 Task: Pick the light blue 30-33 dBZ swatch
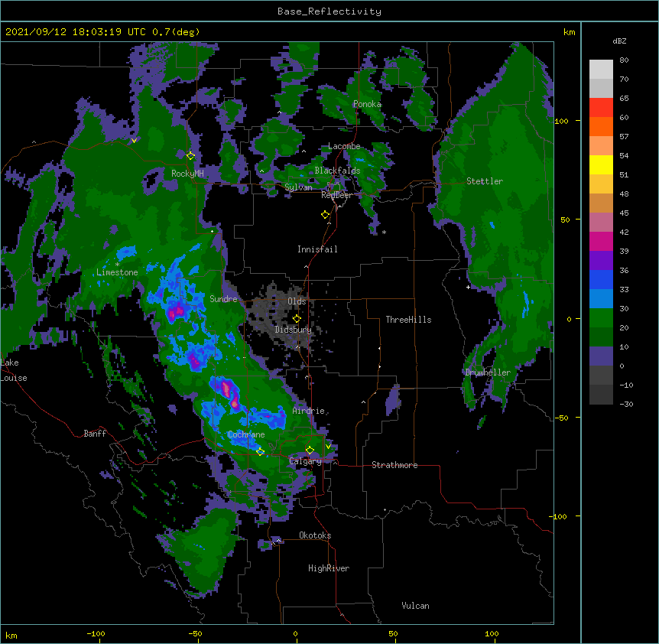(x=601, y=299)
